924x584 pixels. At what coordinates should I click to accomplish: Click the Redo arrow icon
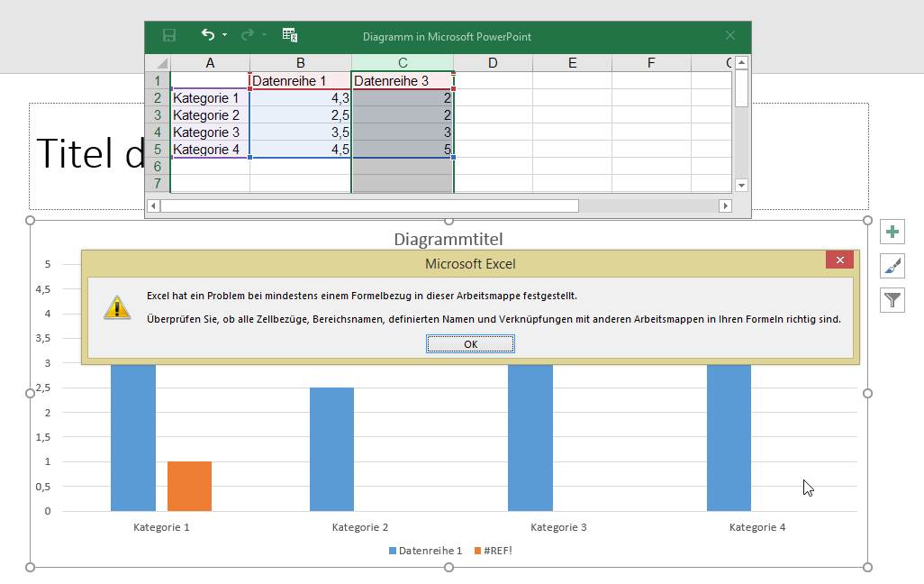point(248,36)
